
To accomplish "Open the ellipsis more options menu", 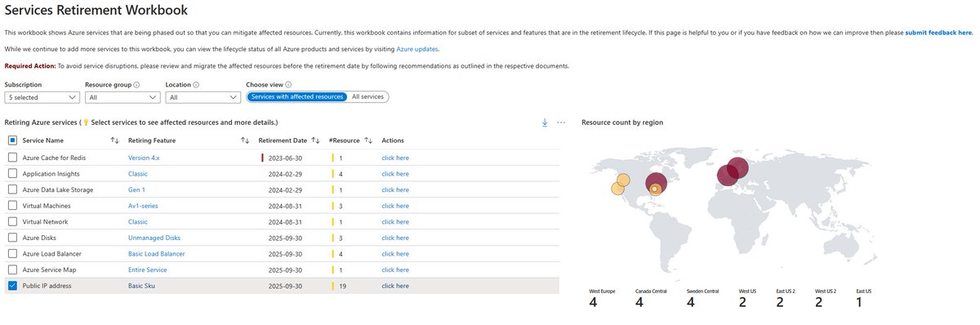I will [x=561, y=122].
